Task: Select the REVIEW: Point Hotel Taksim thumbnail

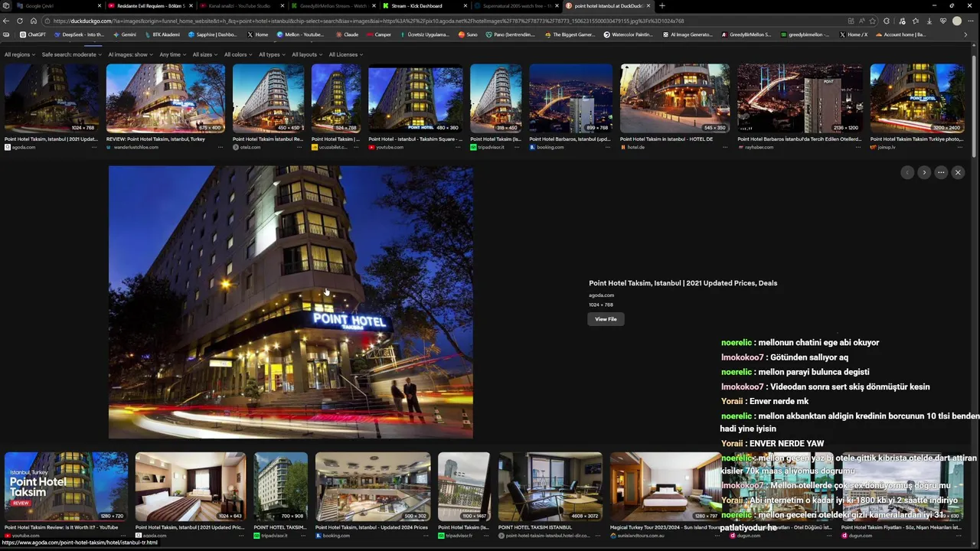Action: (165, 99)
